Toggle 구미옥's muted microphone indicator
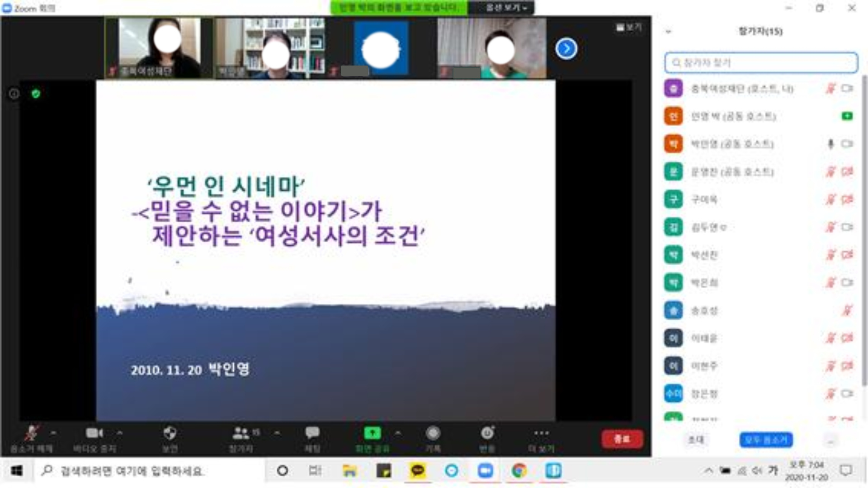Screen dimensions: 868x488 click(x=831, y=199)
